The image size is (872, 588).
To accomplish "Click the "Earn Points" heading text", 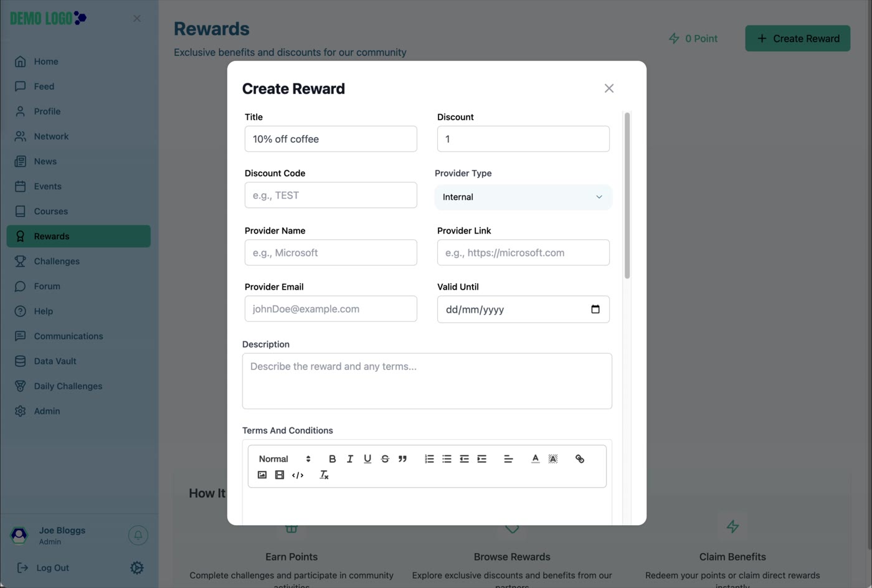I will [291, 557].
